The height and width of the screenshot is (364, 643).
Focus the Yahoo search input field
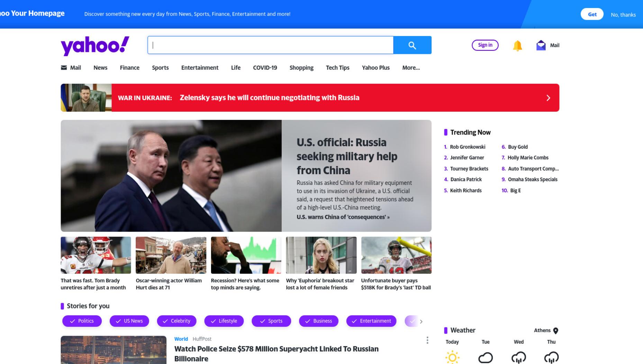point(270,45)
